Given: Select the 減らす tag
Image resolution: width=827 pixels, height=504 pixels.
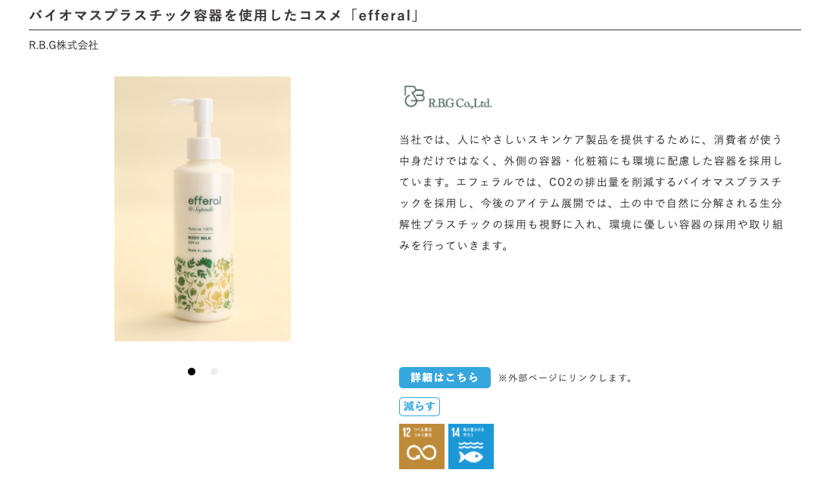Looking at the screenshot, I should pos(420,406).
